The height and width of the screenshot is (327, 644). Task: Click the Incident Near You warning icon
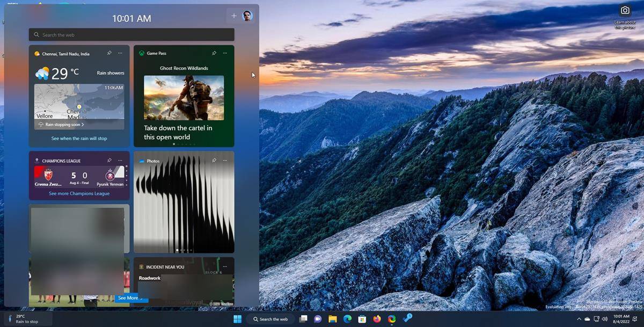(140, 267)
